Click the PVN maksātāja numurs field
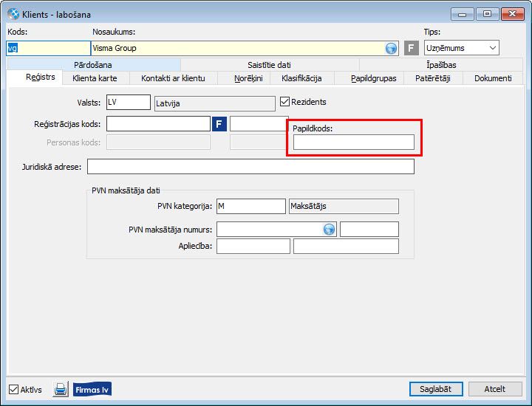The width and height of the screenshot is (532, 406). 276,230
